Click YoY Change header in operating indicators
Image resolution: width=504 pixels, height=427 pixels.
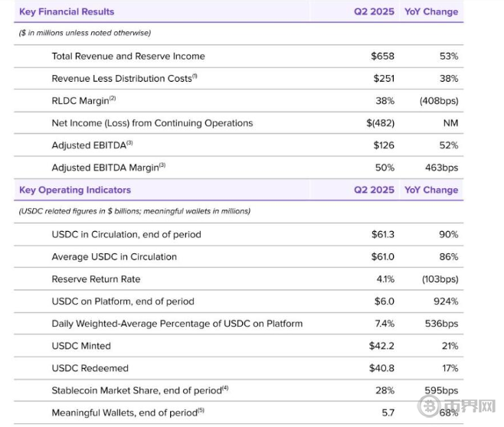431,190
